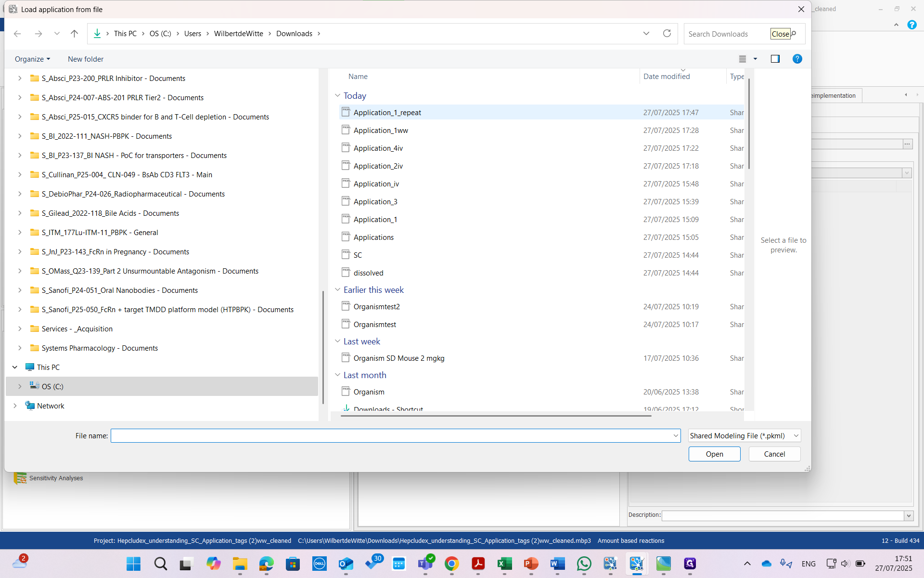This screenshot has width=924, height=578.
Task: Open Chrome from the taskbar
Action: coord(451,564)
